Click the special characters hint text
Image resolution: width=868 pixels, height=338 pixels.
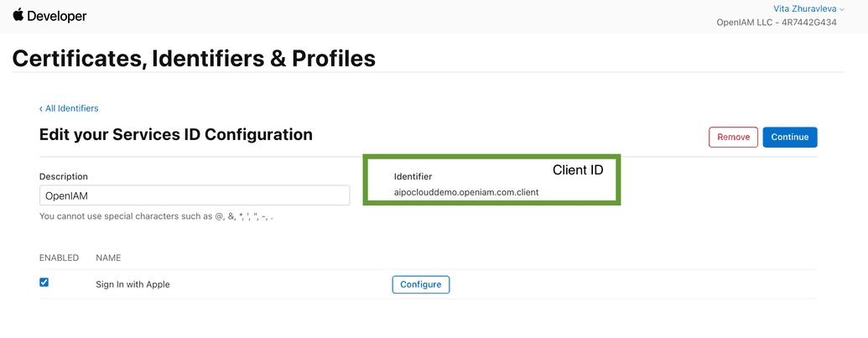[156, 216]
